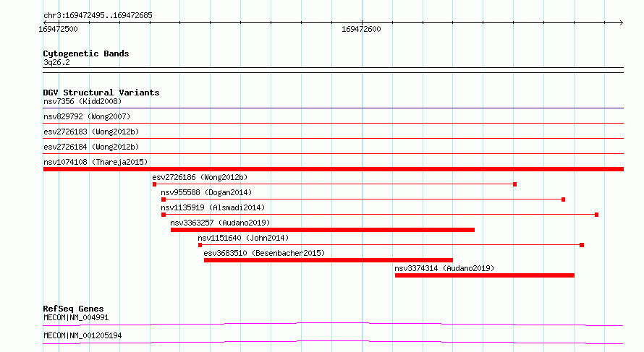644x352 pixels.
Task: Select esv2726184 (Wong2012b) variant label
Action: [x=91, y=147]
